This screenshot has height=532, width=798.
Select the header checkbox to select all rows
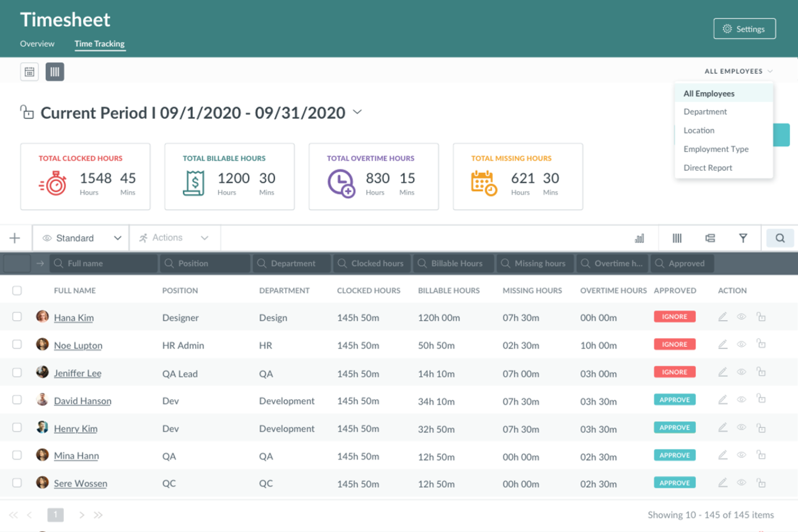tap(17, 290)
